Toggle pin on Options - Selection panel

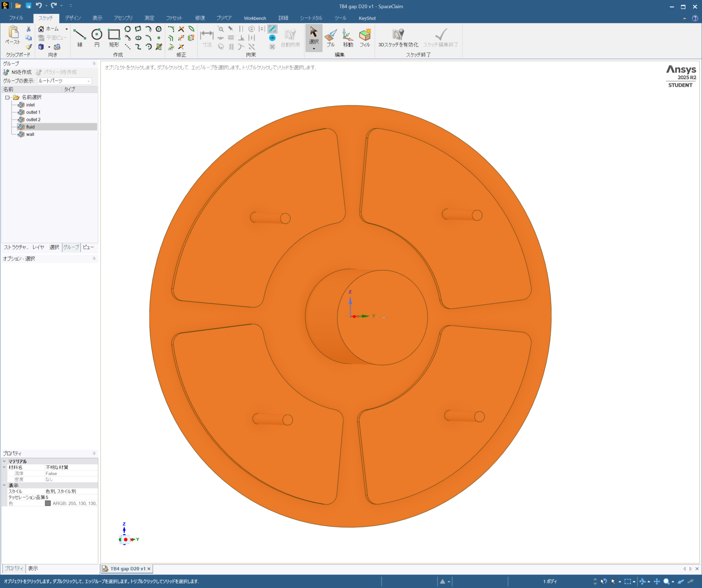click(x=94, y=258)
